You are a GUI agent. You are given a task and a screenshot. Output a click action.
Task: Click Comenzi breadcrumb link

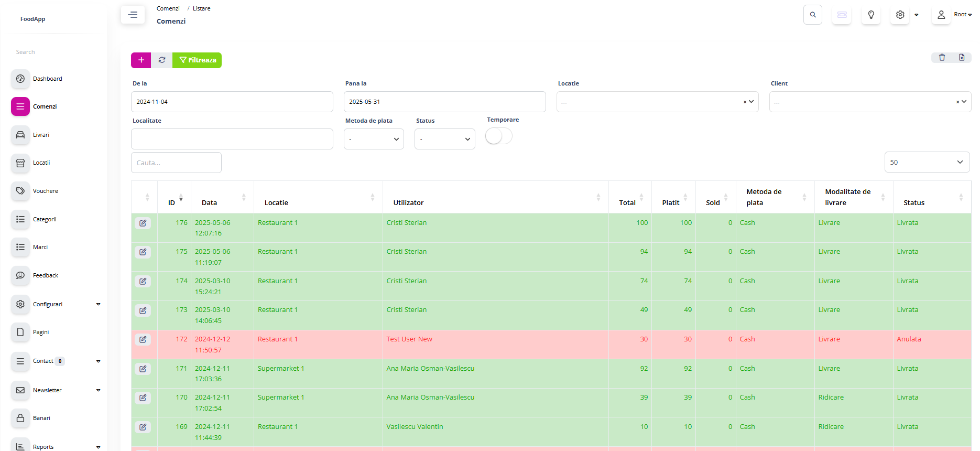click(168, 8)
